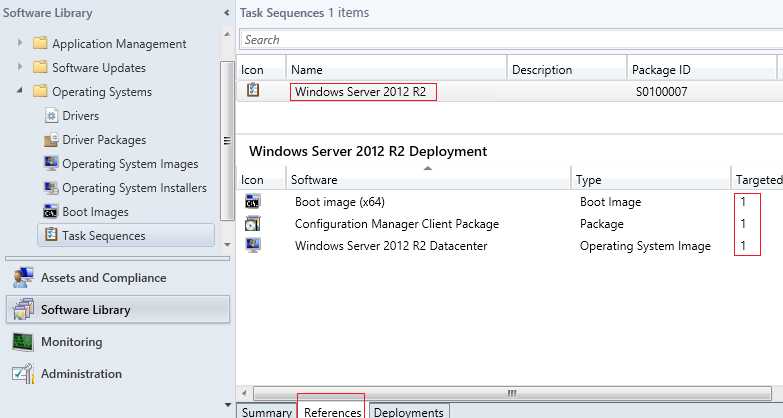Click the Boot Image type cell
The image size is (783, 418).
tap(610, 202)
